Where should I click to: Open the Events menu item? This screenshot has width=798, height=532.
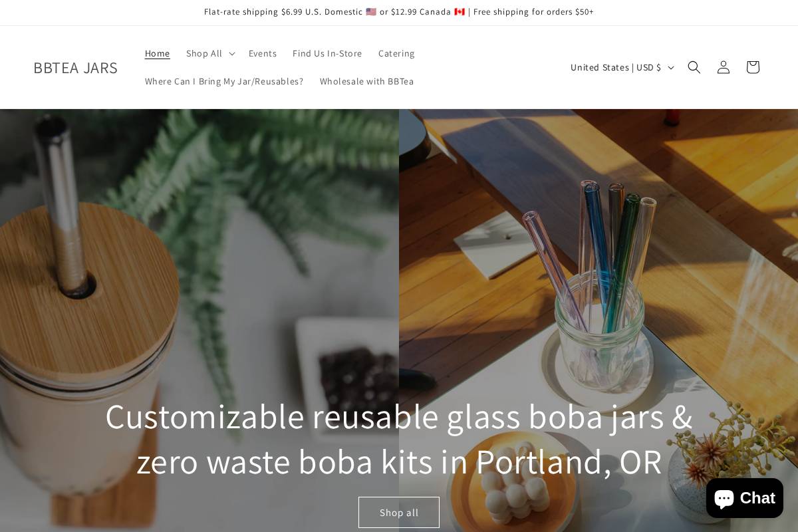263,53
